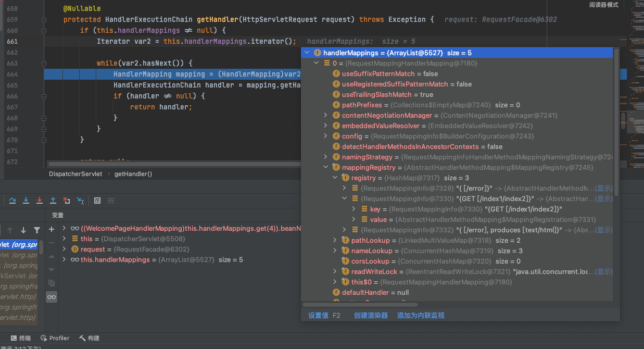The width and height of the screenshot is (644, 349).
Task: Expand the readWriteLock field
Action: 335,271
